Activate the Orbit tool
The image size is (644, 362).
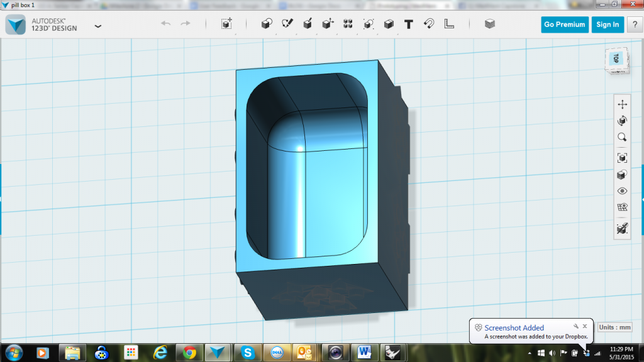[622, 120]
